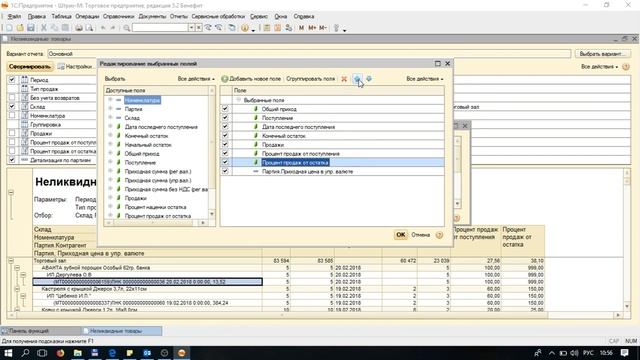Click the Сгруппировать поля button
The width and height of the screenshot is (640, 360).
(310, 79)
